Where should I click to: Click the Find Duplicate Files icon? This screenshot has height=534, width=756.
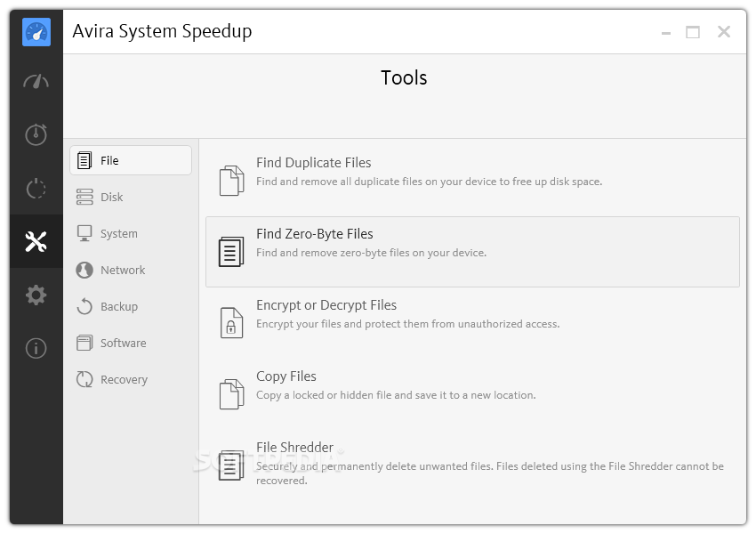232,181
